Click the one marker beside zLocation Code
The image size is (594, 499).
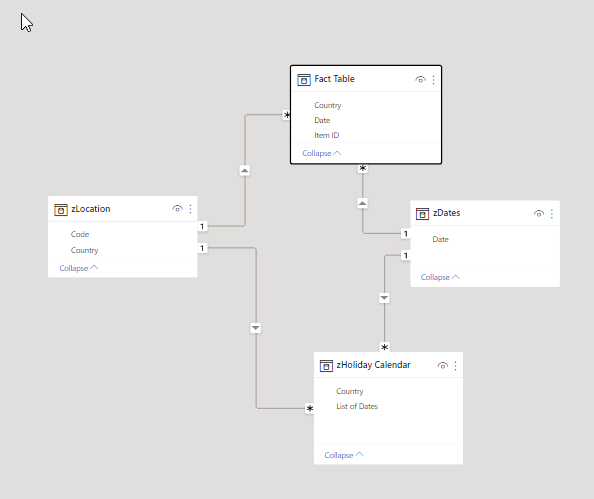click(x=202, y=226)
